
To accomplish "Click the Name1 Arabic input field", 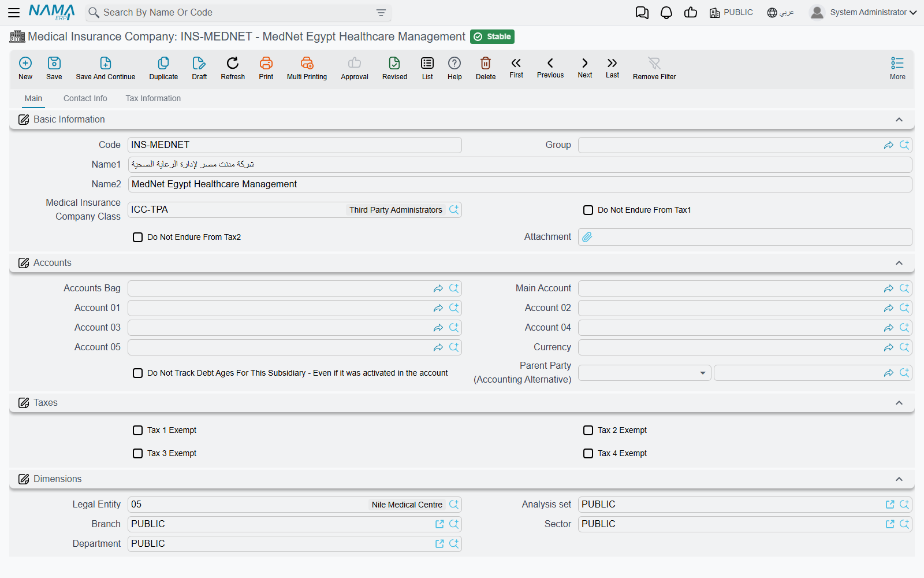I will [x=520, y=165].
